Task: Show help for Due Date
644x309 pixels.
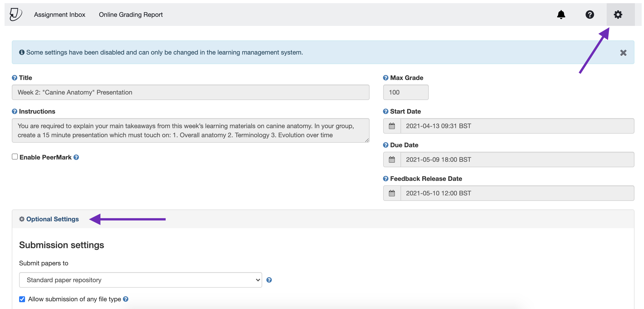Action: (x=385, y=145)
